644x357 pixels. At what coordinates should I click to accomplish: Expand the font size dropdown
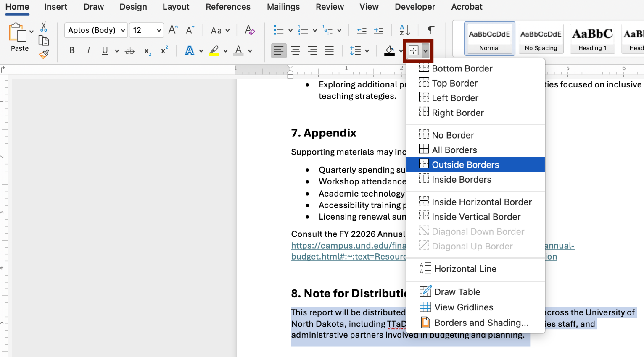coord(158,30)
